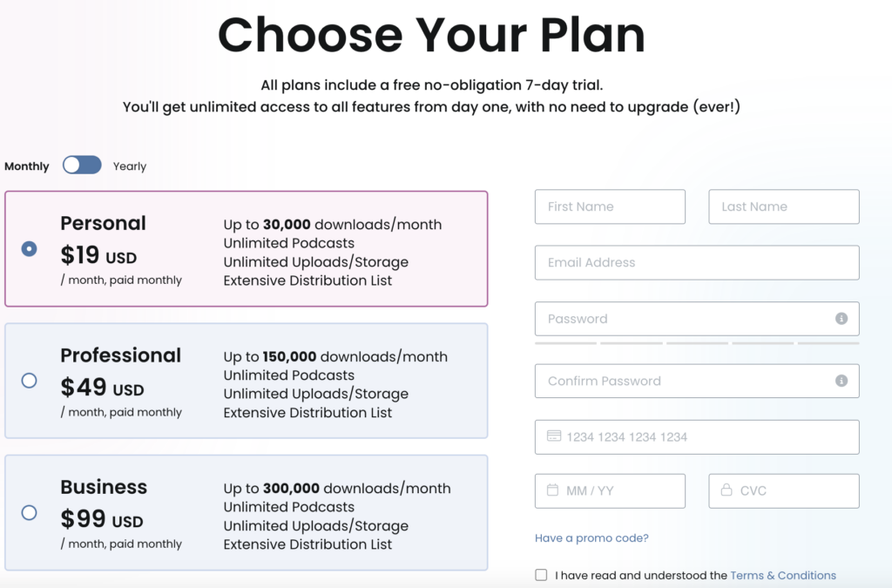Select the Professional $49 plan
This screenshot has height=588, width=892.
[29, 381]
